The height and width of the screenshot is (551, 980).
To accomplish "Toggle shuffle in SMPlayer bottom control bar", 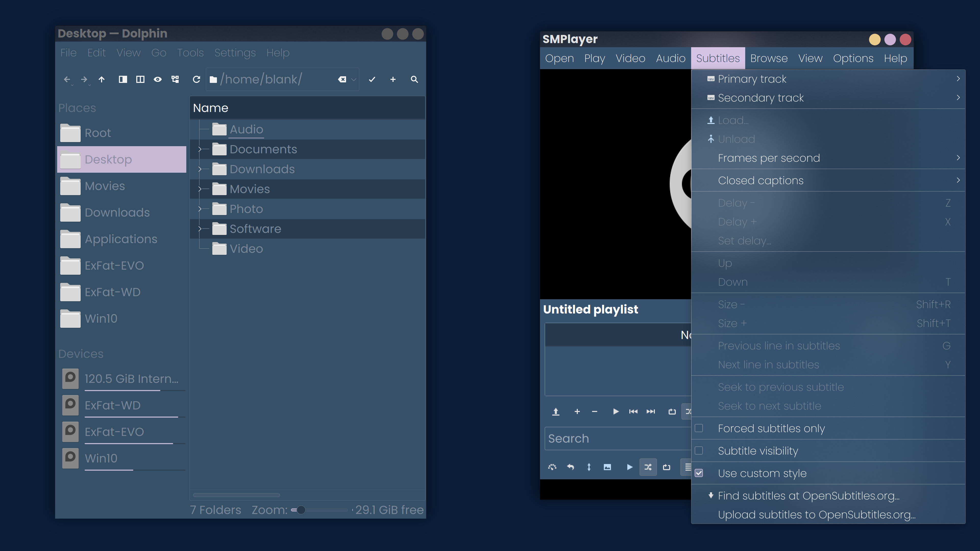I will pos(648,467).
